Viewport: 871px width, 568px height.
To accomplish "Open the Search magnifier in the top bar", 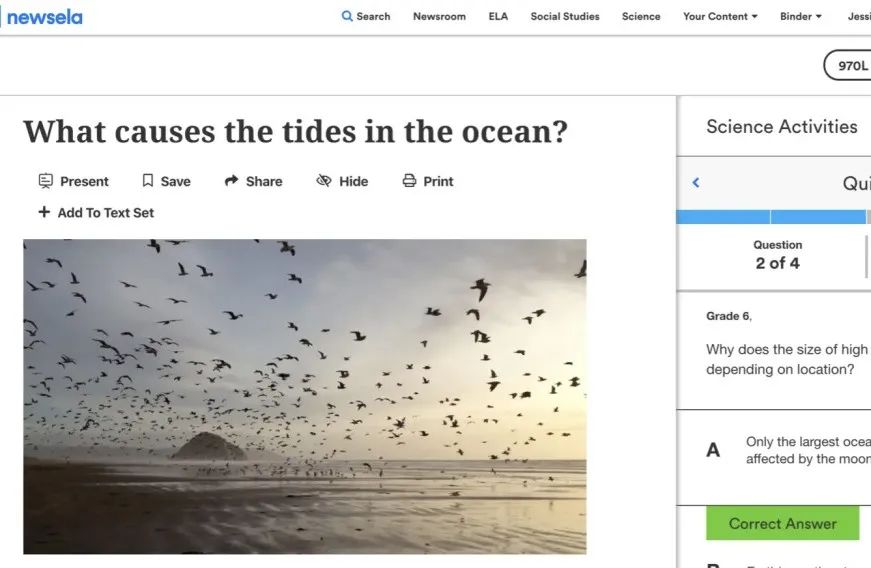I will click(347, 16).
